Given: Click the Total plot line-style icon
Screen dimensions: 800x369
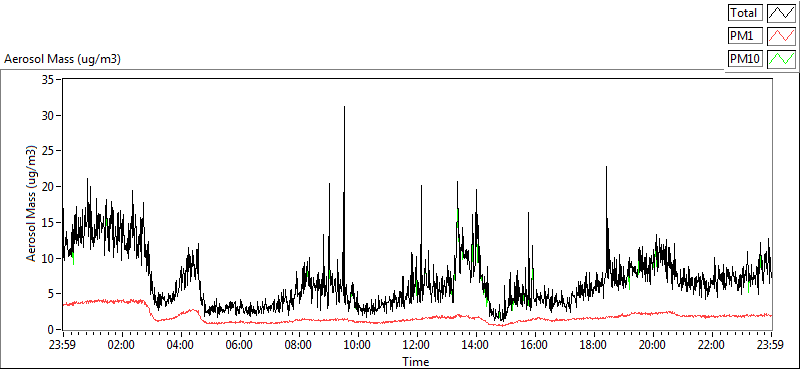Looking at the screenshot, I should point(782,13).
